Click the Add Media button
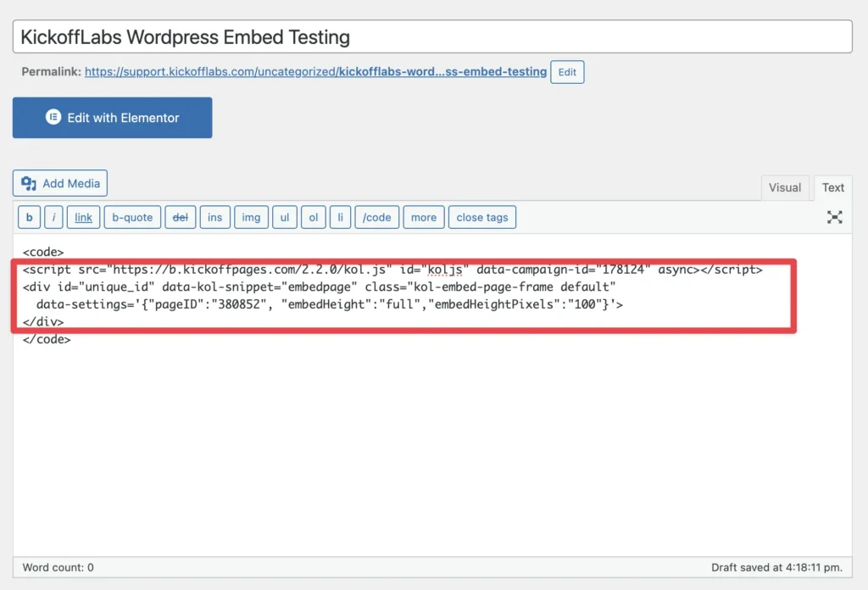868x590 pixels. pyautogui.click(x=60, y=183)
